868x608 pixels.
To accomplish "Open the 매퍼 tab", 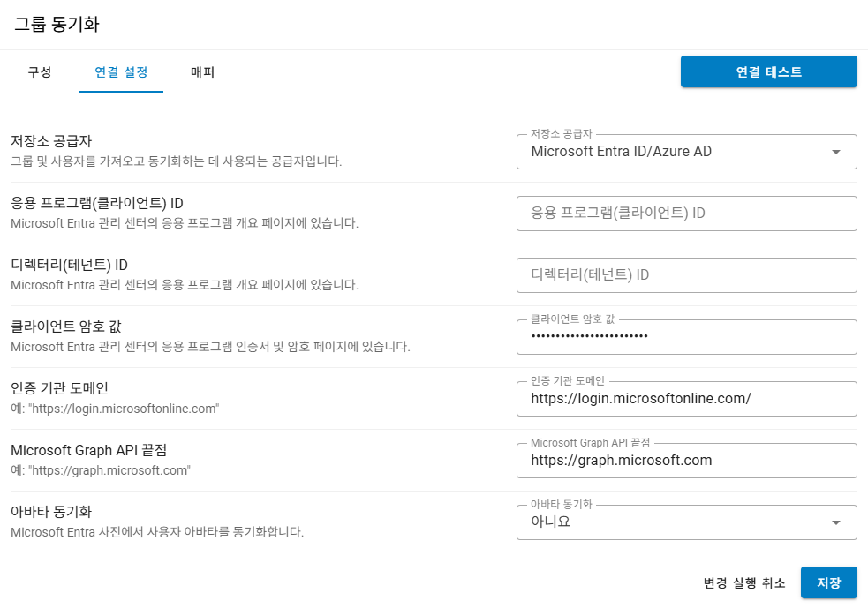I will click(x=202, y=72).
